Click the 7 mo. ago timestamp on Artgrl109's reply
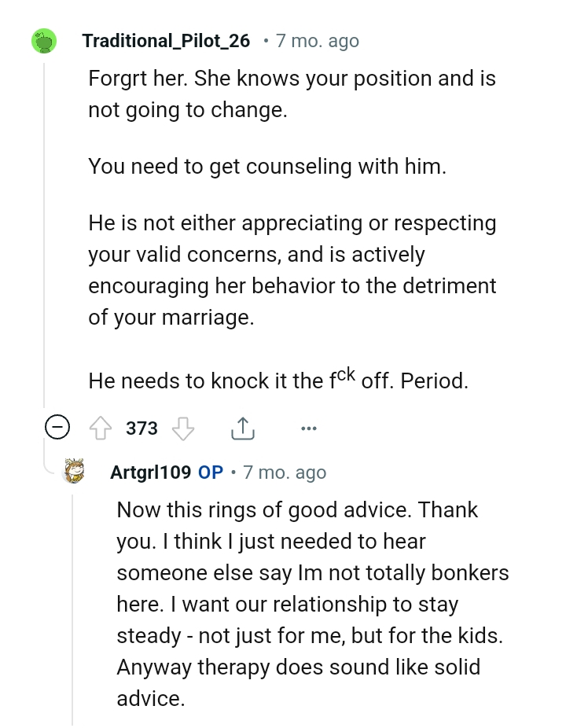 (284, 472)
